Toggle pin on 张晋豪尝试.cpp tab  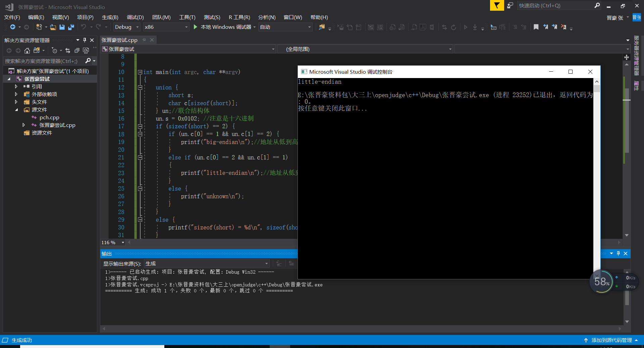click(x=144, y=40)
